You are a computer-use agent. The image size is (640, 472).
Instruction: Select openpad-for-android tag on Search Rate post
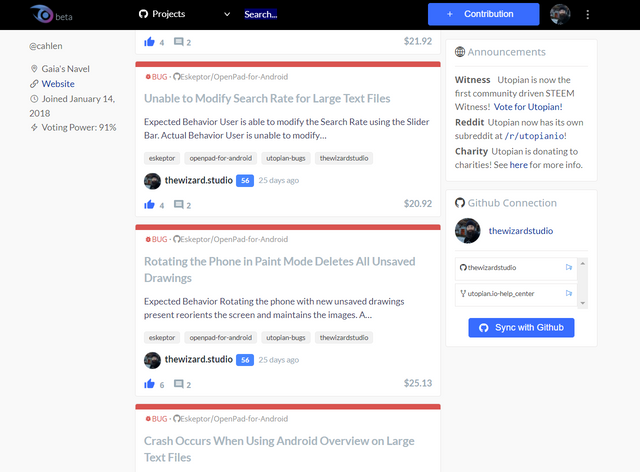tap(220, 158)
